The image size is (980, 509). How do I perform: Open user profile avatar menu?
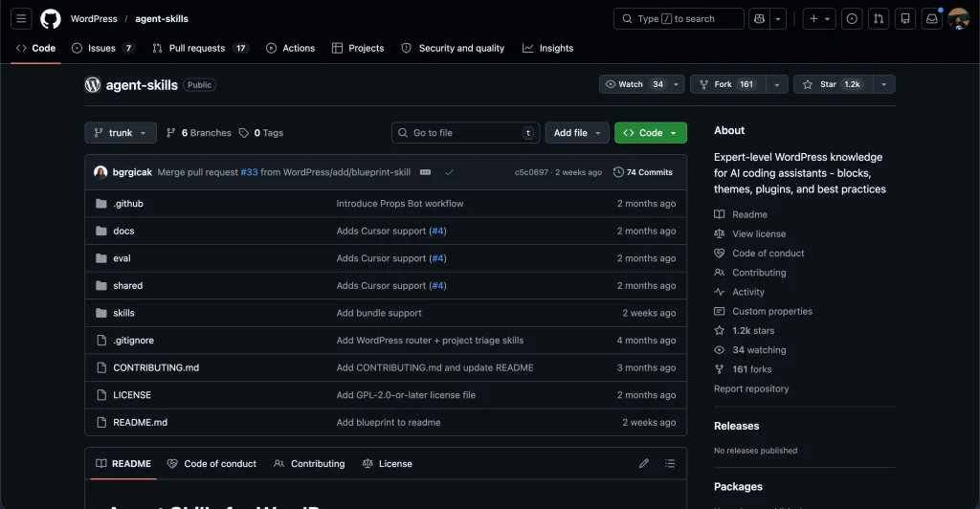(x=959, y=19)
